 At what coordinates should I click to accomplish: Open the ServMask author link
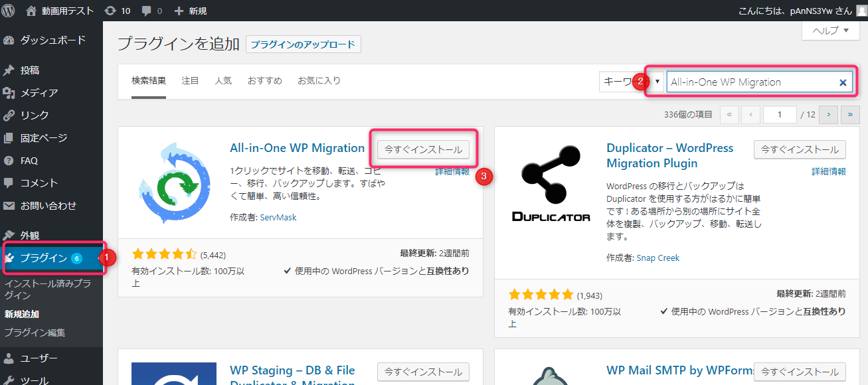point(278,218)
